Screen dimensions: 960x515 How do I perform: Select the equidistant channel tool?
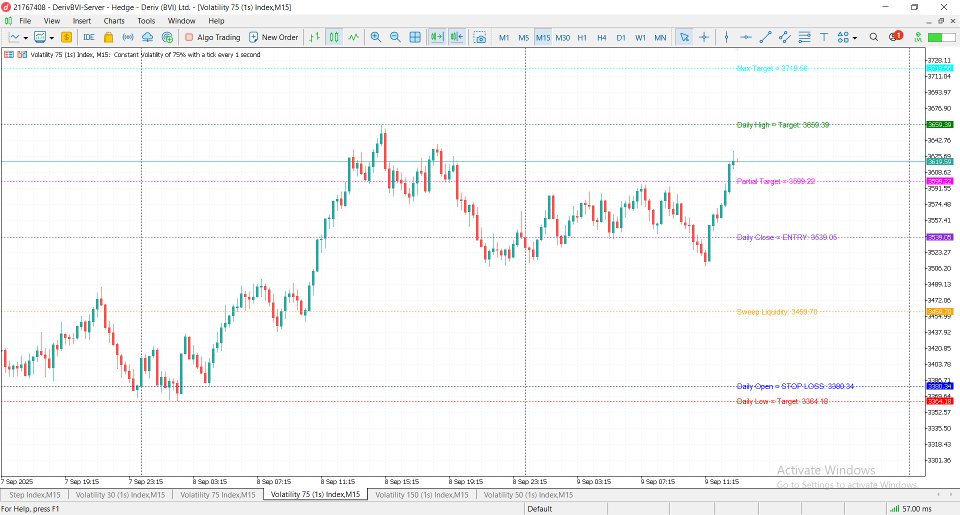785,37
